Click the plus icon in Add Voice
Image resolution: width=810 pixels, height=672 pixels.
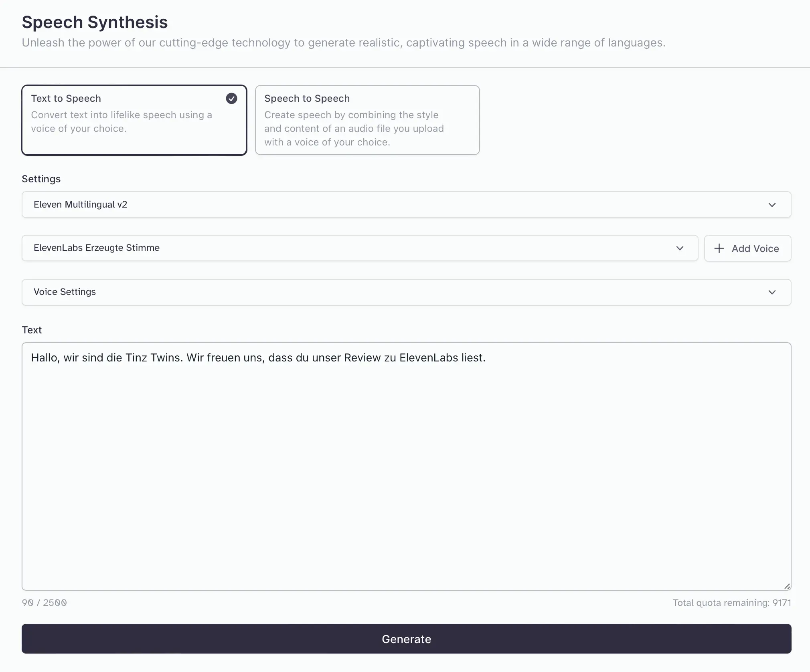(x=719, y=248)
